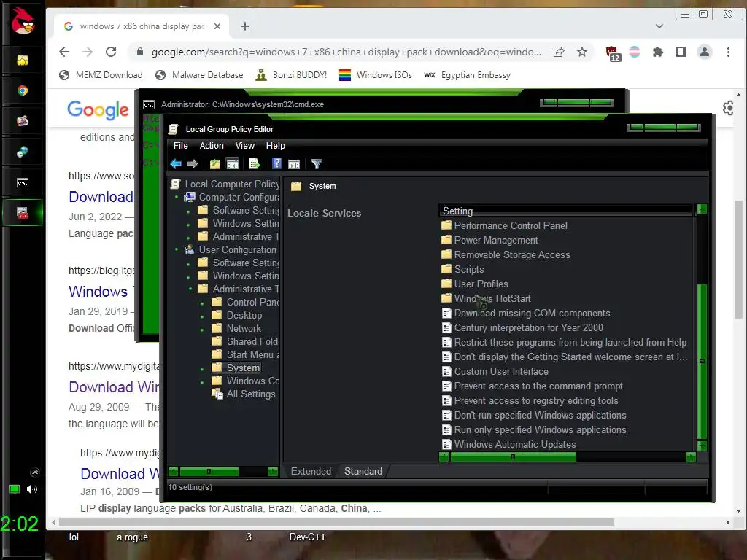The width and height of the screenshot is (747, 560).
Task: Open Egyptian Embassy bookmark
Action: [x=468, y=75]
